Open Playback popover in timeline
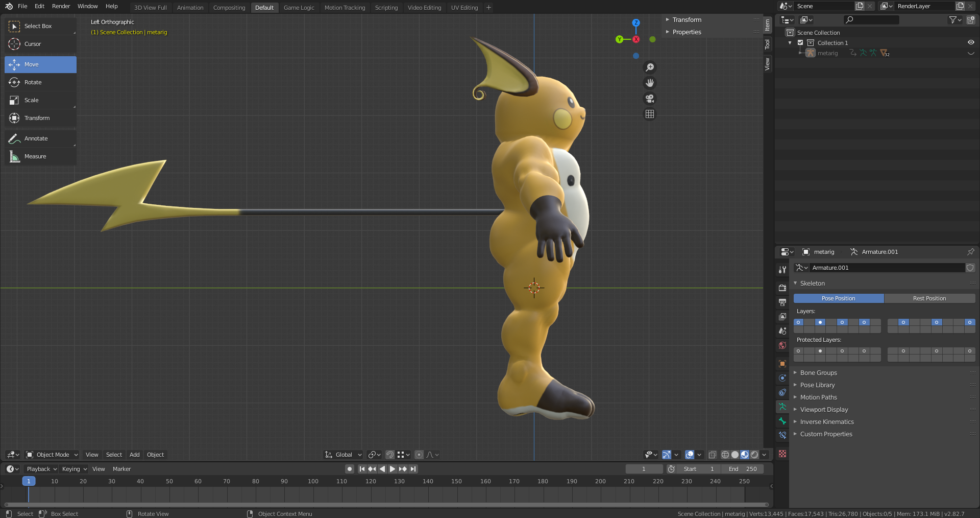Viewport: 980px width, 518px height. click(42, 469)
